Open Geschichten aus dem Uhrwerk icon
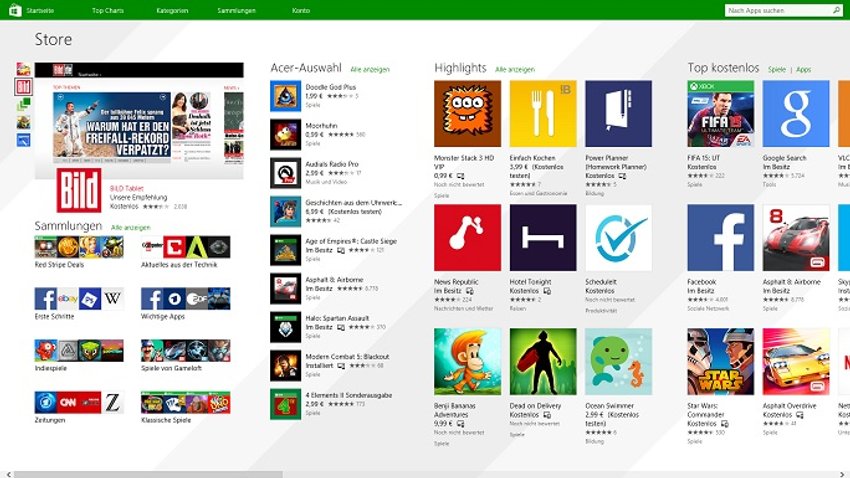 [x=286, y=211]
